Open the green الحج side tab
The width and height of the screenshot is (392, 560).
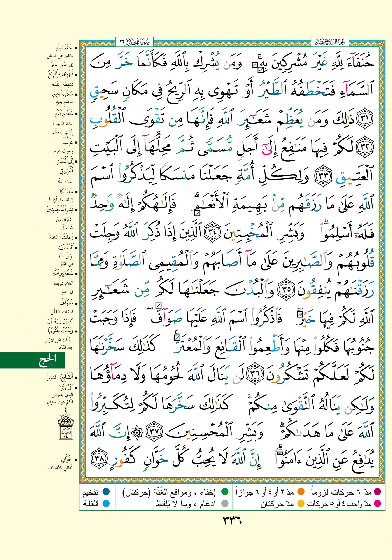point(32,360)
